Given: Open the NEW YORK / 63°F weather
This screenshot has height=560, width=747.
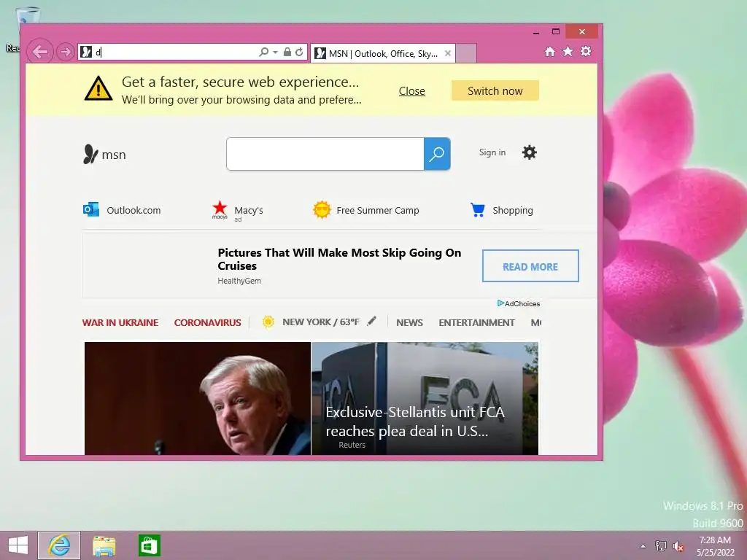Looking at the screenshot, I should pyautogui.click(x=311, y=322).
